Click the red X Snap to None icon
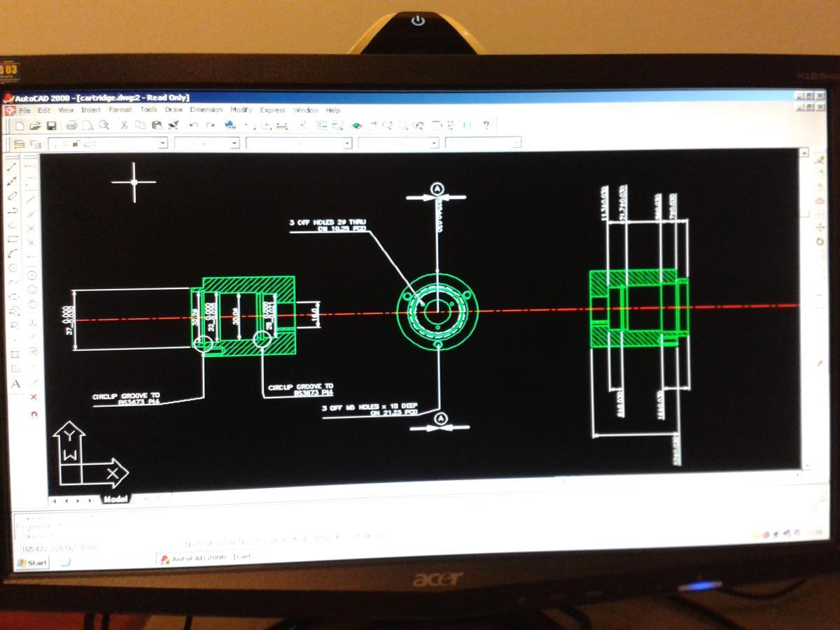The image size is (840, 630). [34, 397]
